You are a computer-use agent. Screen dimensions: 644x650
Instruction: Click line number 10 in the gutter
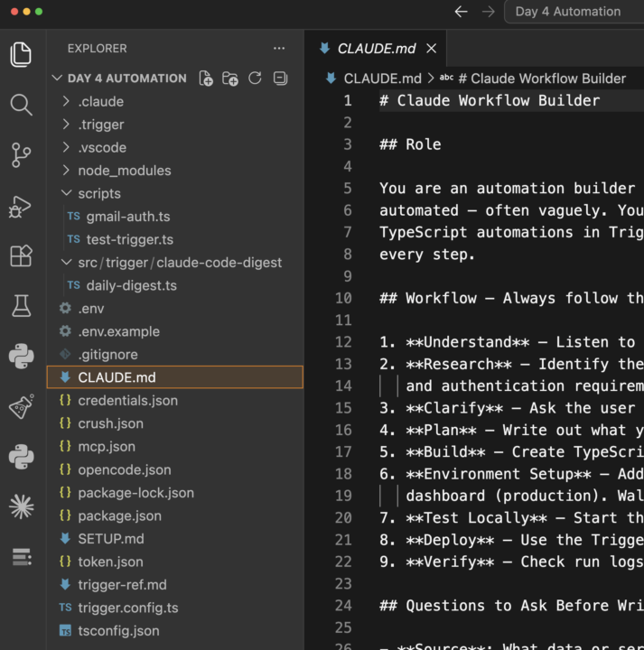tap(343, 298)
